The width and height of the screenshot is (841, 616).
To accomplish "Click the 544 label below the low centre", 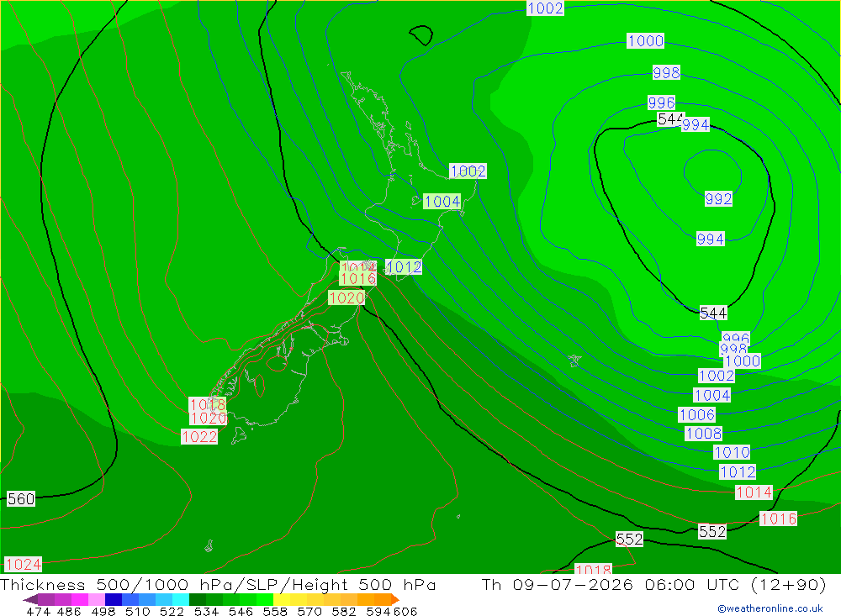I will (x=713, y=313).
